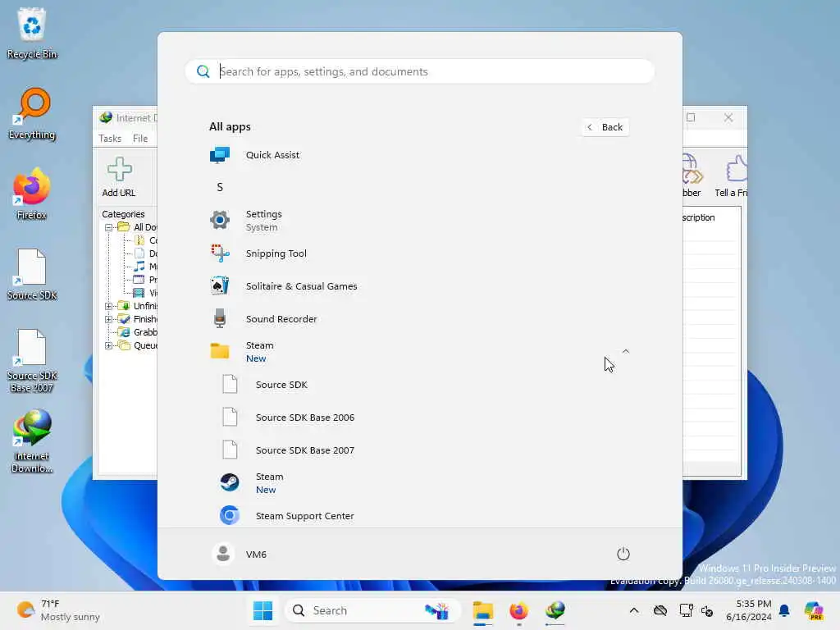Click the Start menu search box
This screenshot has width=840, height=630.
click(x=419, y=71)
